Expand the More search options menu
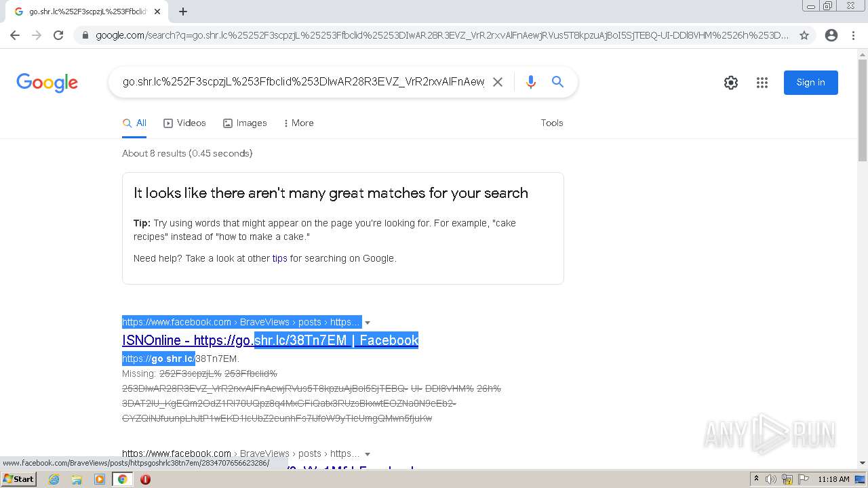Screen dimensions: 868x488 (x=298, y=123)
